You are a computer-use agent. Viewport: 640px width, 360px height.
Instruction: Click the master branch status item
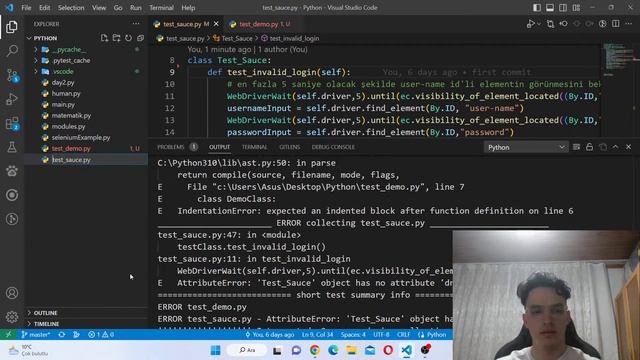[x=36, y=335]
